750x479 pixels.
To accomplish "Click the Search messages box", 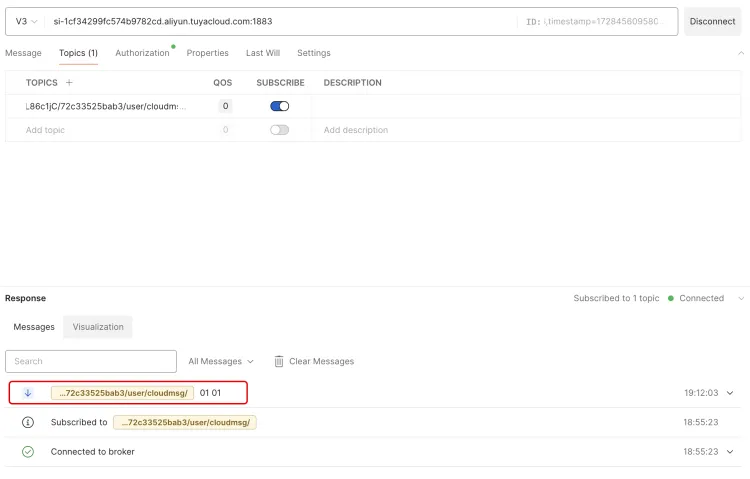I will pos(91,361).
